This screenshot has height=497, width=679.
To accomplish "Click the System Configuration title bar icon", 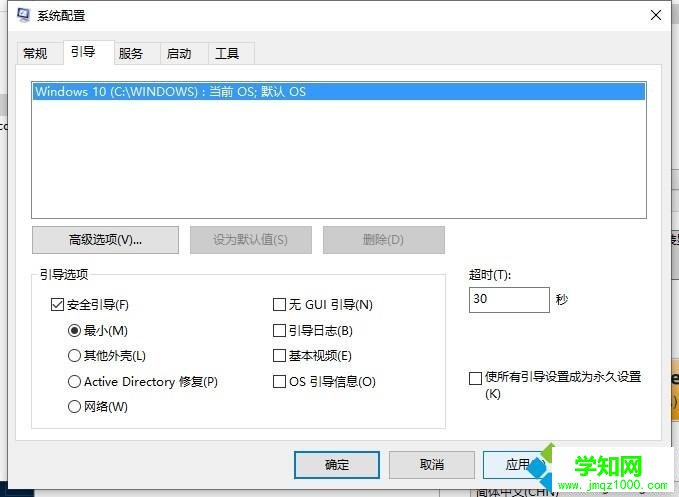I will coord(23,15).
